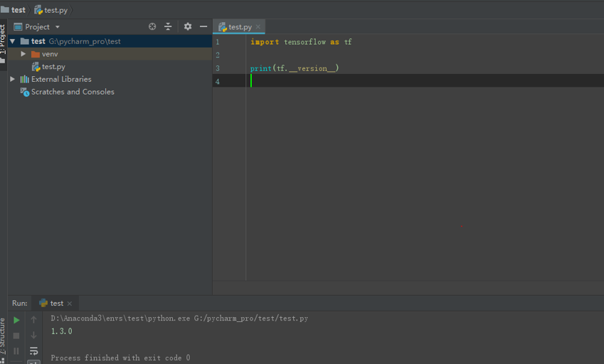
Task: Expand the venv folder
Action: pyautogui.click(x=23, y=54)
